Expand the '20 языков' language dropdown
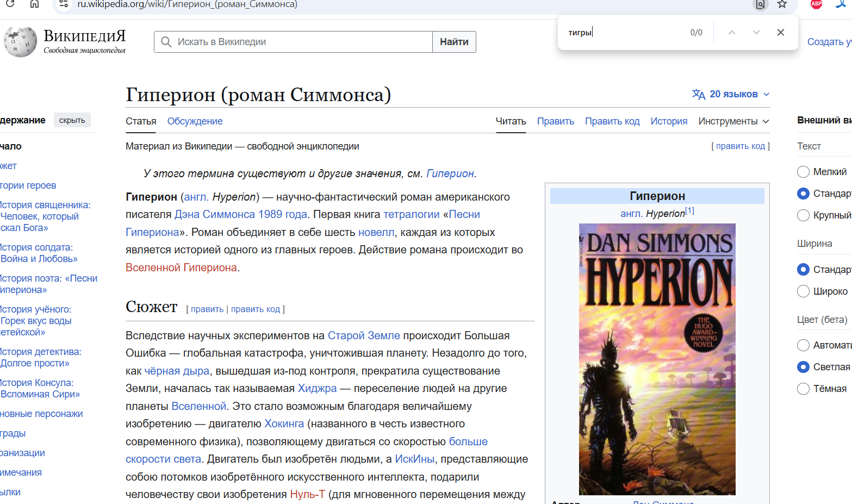This screenshot has height=504, width=852. click(x=731, y=94)
